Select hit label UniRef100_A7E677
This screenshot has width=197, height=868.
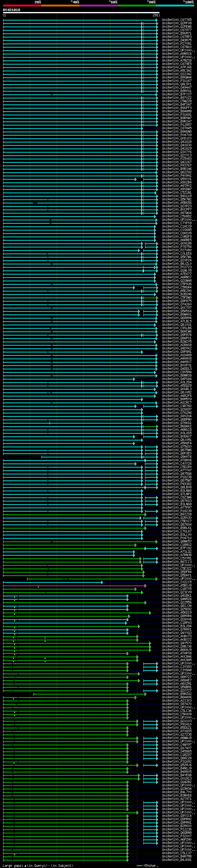tap(177, 274)
